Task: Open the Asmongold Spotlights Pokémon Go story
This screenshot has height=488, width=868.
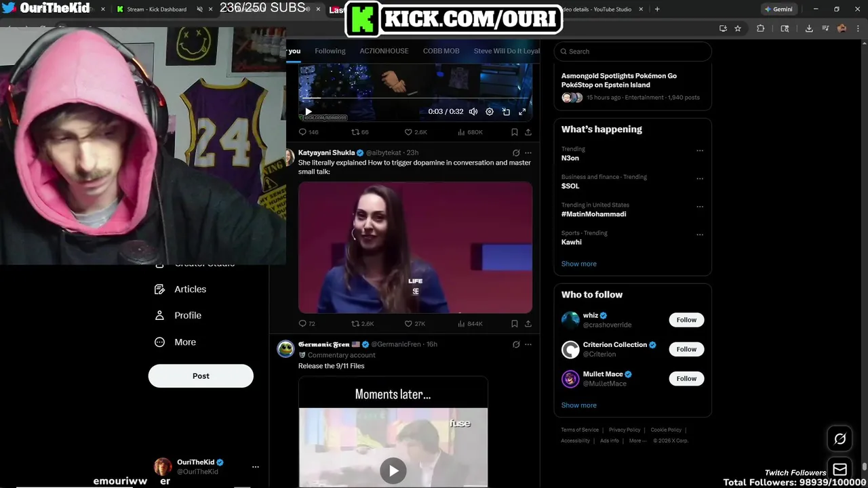Action: [633, 86]
